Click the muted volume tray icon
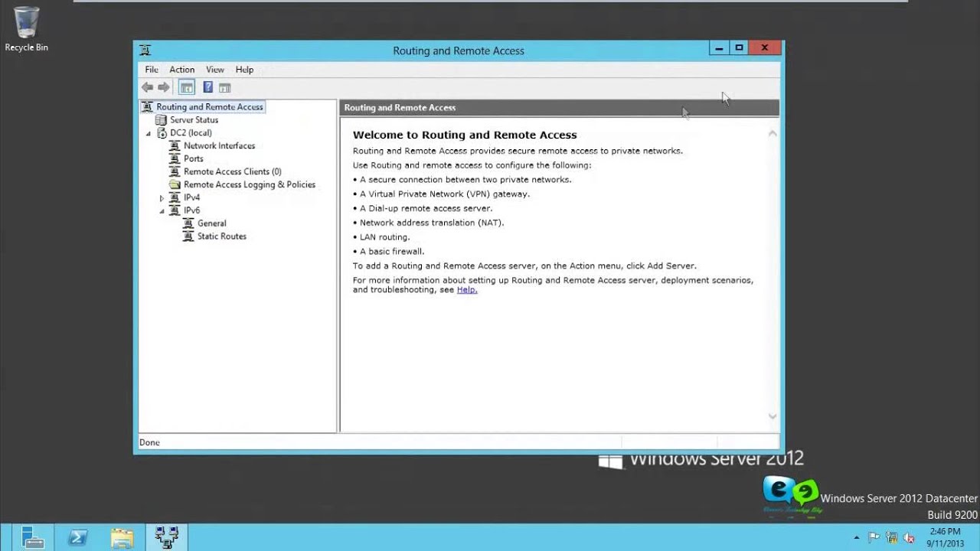Screen dimensions: 980x551 909,537
